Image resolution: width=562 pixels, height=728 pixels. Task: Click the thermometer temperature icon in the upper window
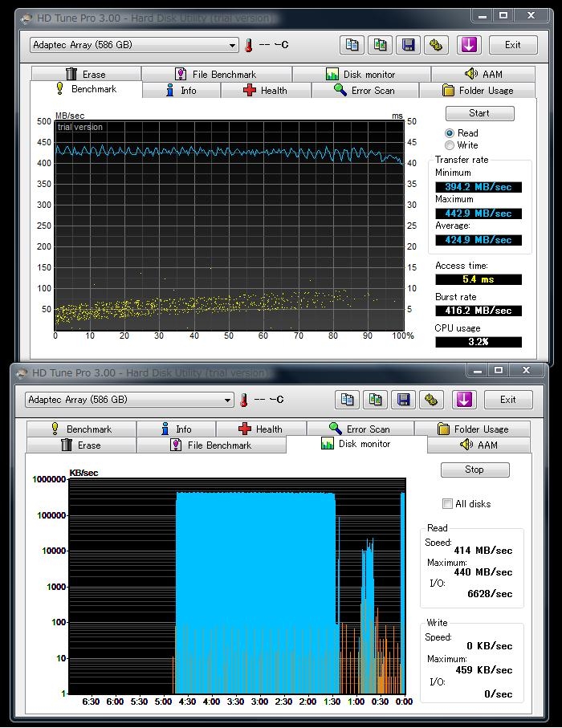249,46
